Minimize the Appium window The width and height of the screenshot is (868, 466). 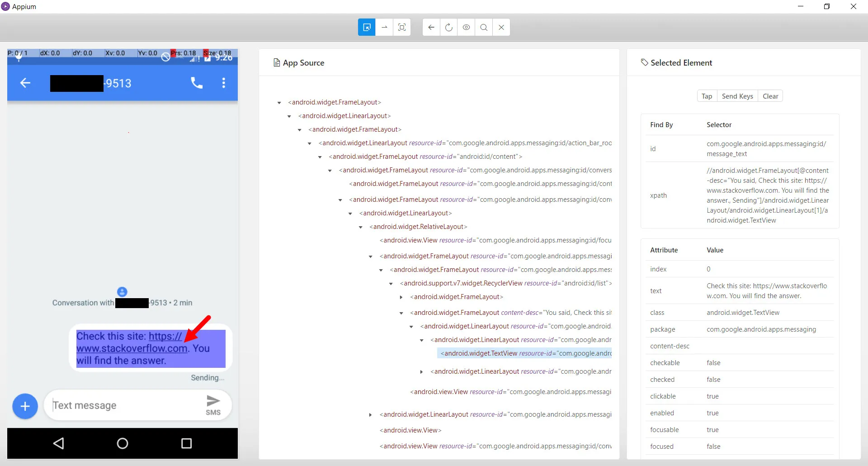pos(801,6)
